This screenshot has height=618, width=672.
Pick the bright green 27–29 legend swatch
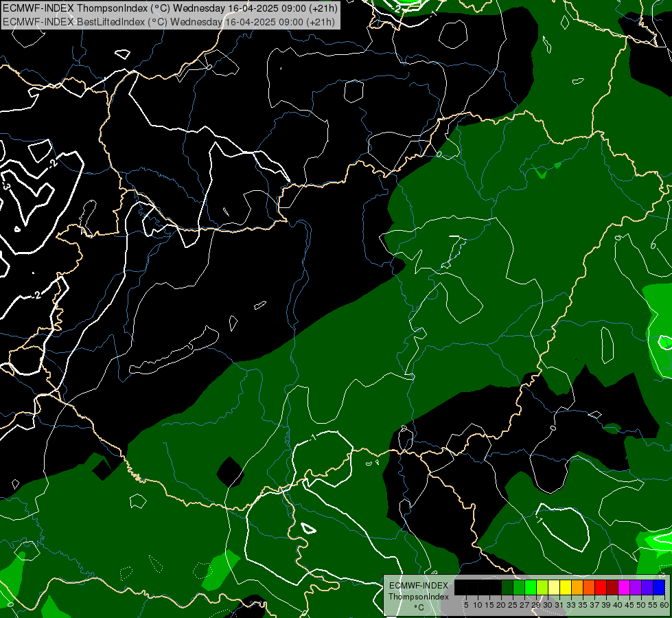pyautogui.click(x=531, y=587)
